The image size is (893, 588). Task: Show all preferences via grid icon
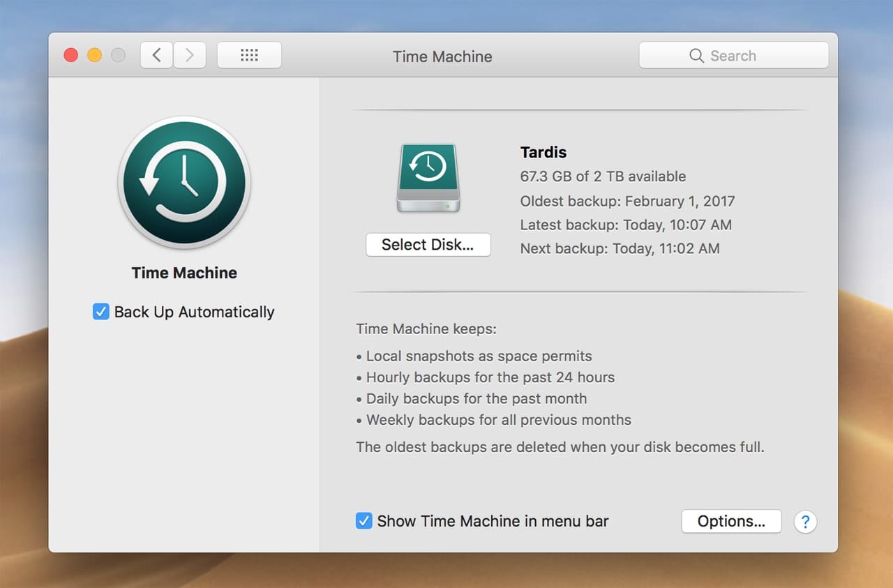tap(249, 55)
